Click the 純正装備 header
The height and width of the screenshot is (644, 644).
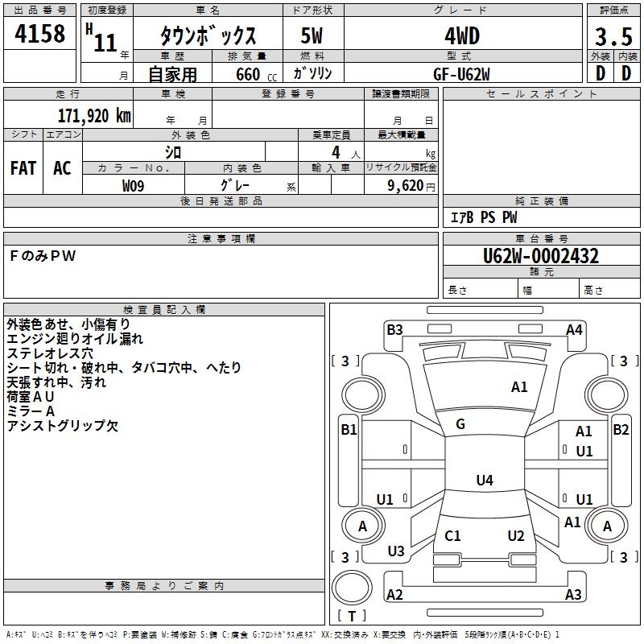point(541,201)
